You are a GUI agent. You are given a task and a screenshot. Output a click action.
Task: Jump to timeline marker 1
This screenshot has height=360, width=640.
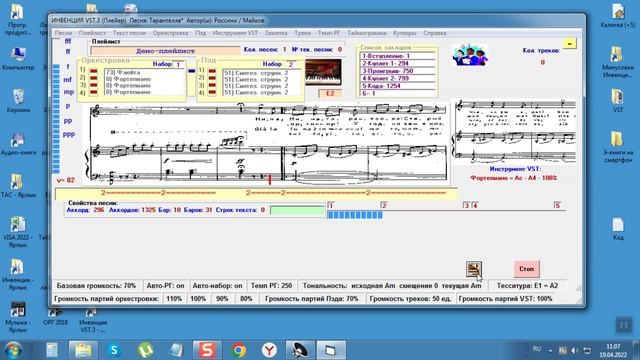331,205
